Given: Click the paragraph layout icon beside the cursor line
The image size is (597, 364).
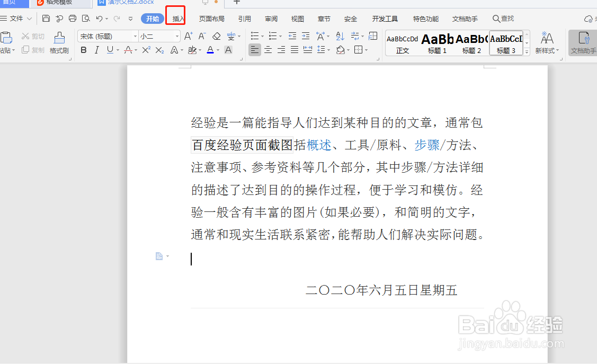Looking at the screenshot, I should click(x=159, y=256).
